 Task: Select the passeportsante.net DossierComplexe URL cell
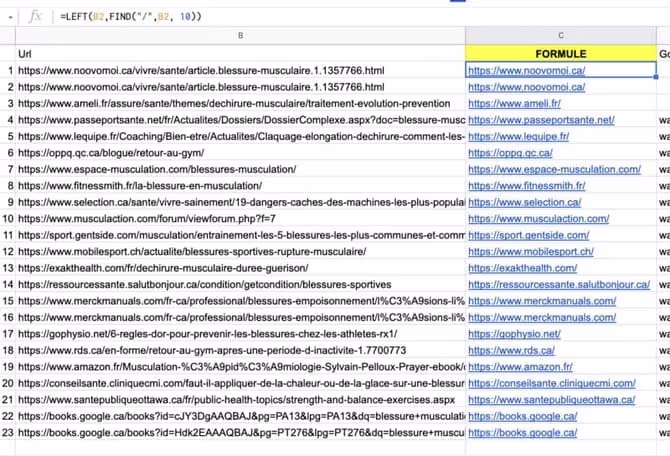coord(241,120)
